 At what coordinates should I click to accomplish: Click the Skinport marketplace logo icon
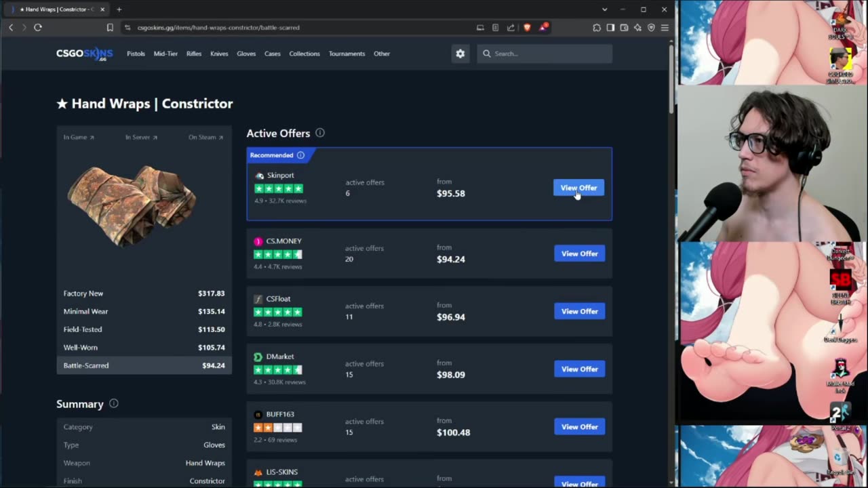click(258, 176)
